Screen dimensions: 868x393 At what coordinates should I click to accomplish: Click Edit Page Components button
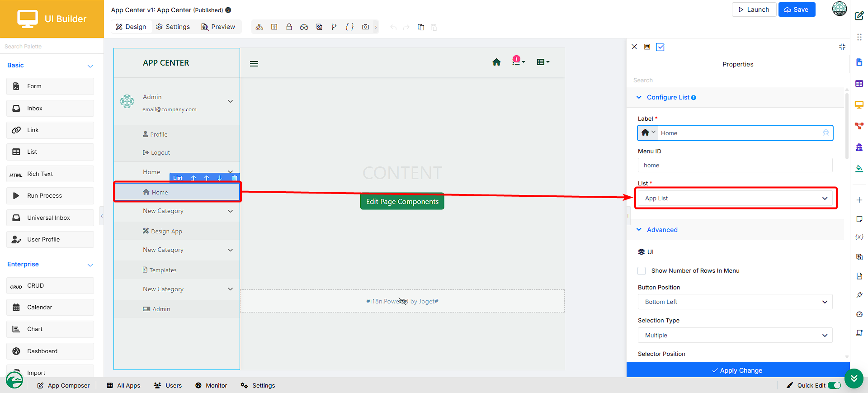[x=402, y=201]
